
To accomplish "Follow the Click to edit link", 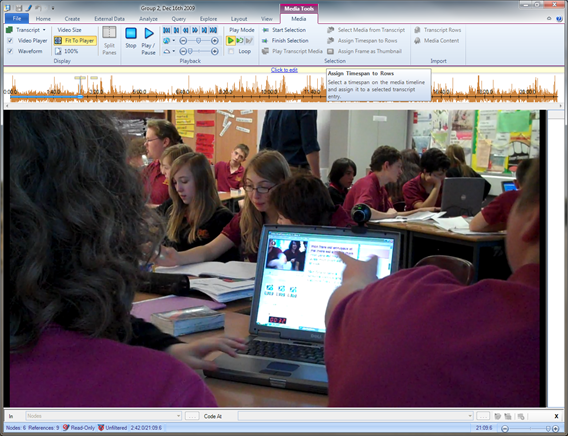I will [284, 70].
